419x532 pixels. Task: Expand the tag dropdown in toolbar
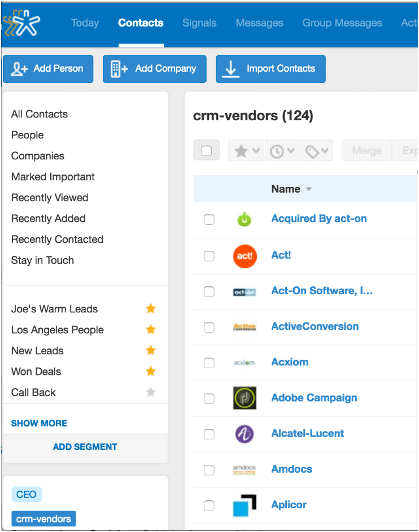point(316,151)
